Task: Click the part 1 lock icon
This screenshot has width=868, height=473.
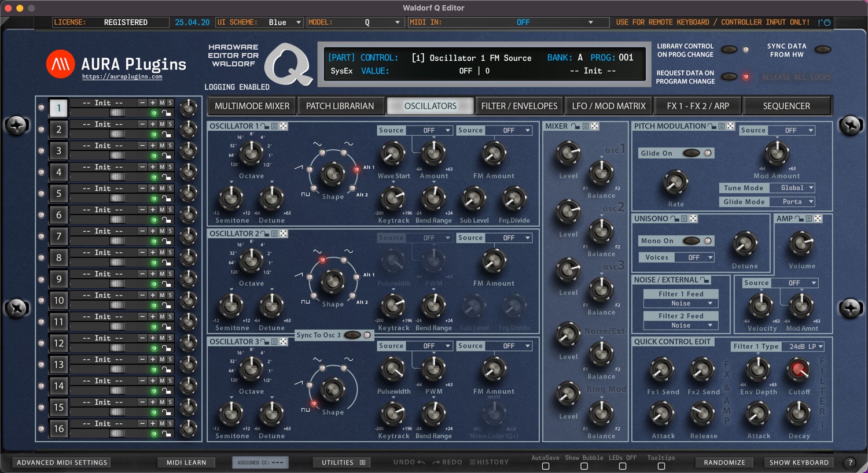Action: click(166, 113)
